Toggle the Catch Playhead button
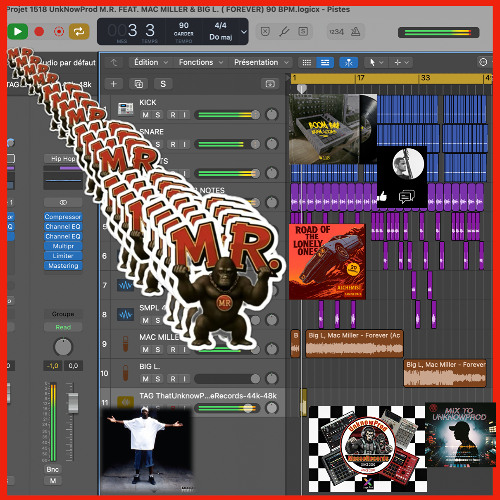The image size is (500, 500). (x=348, y=62)
